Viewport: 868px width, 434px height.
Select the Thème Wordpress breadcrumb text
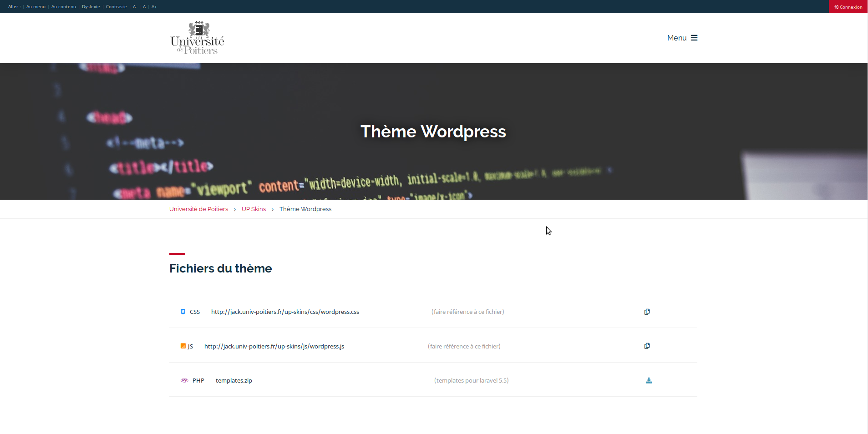305,209
